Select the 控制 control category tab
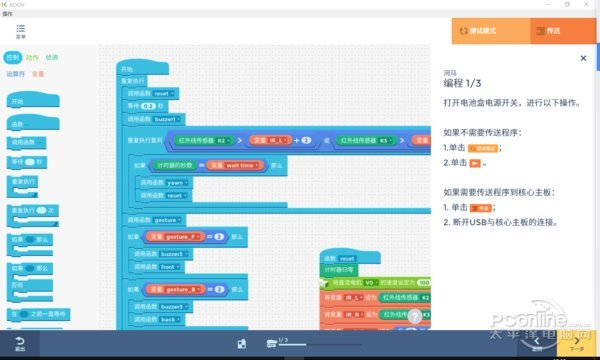The height and width of the screenshot is (360, 600). click(x=13, y=57)
